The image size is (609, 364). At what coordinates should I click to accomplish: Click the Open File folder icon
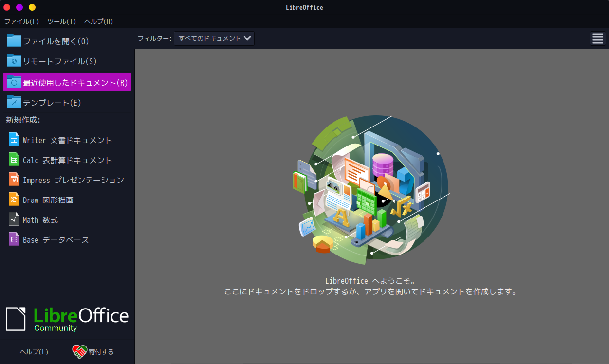click(x=13, y=41)
